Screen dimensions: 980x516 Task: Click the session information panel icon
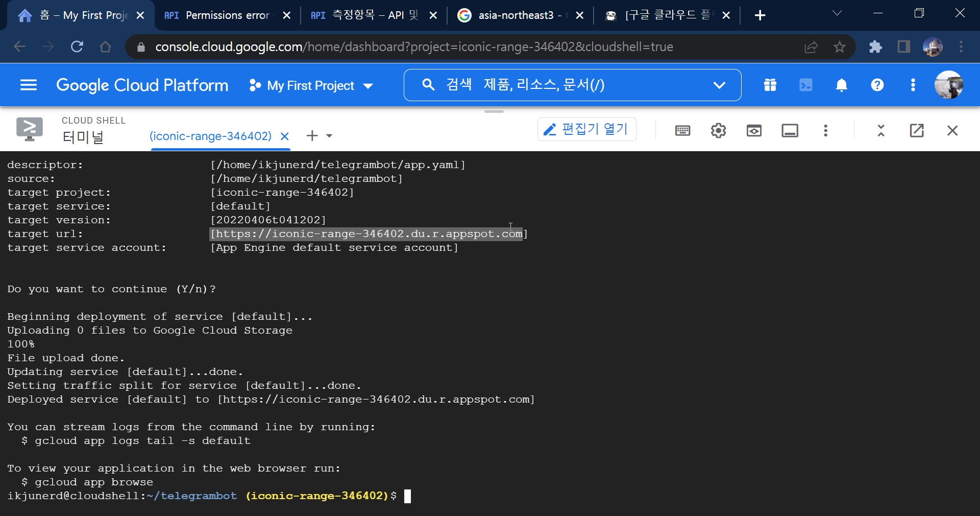click(790, 131)
